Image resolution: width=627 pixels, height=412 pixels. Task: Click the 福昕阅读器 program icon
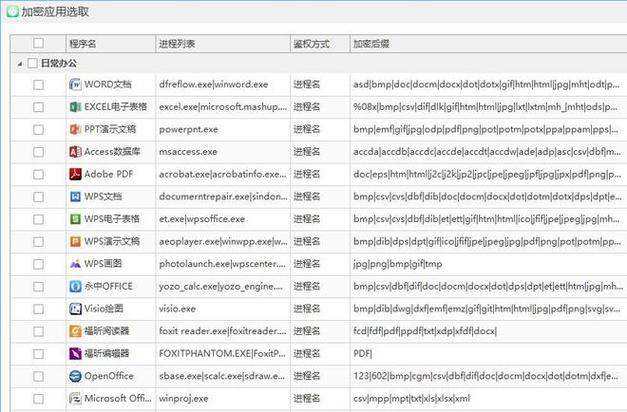[75, 331]
